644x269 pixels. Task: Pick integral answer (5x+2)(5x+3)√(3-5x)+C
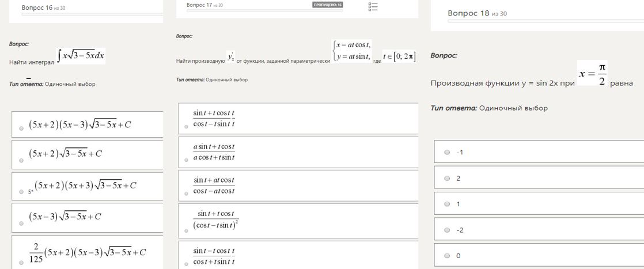point(21,191)
